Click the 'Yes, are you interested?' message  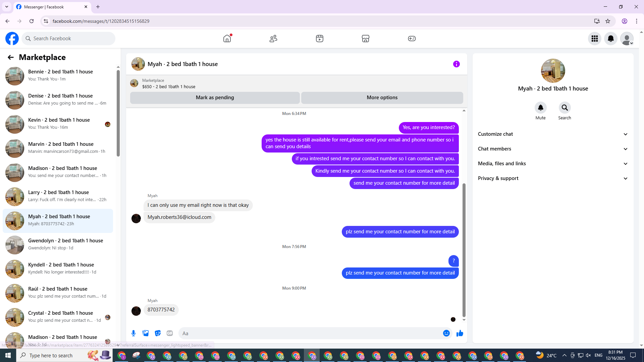(x=429, y=127)
